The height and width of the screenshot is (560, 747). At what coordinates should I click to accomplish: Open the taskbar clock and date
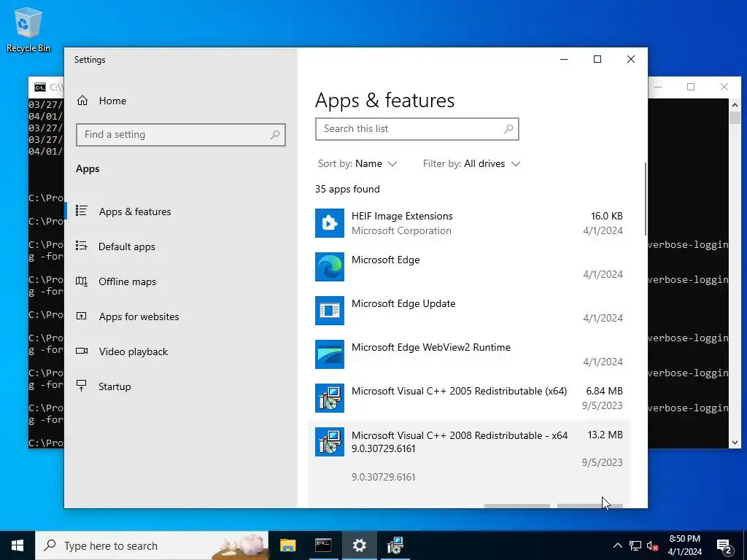(684, 545)
